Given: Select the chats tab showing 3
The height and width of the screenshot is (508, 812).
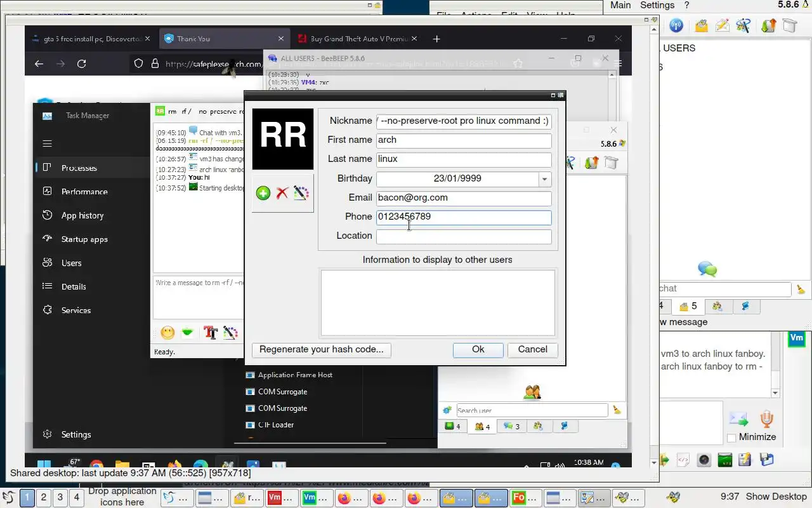Looking at the screenshot, I should (x=511, y=426).
